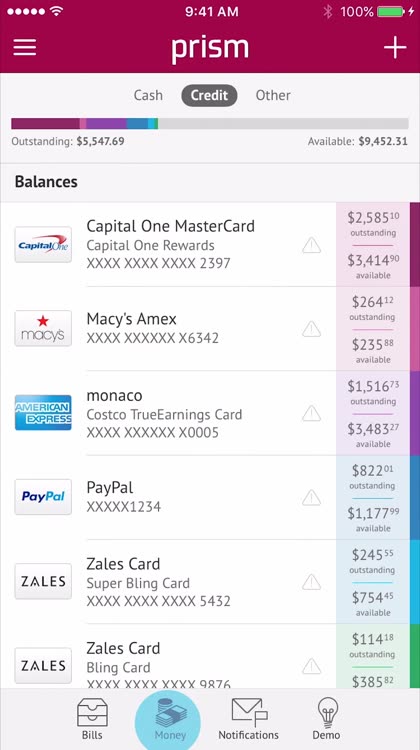Open the PayPal XXXXX1234 account

[210, 497]
